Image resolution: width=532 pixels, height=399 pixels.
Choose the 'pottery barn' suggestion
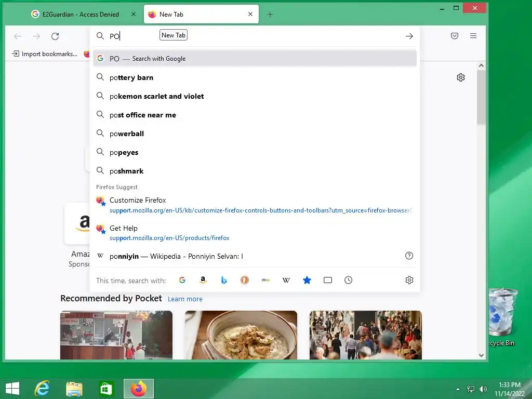pos(255,77)
